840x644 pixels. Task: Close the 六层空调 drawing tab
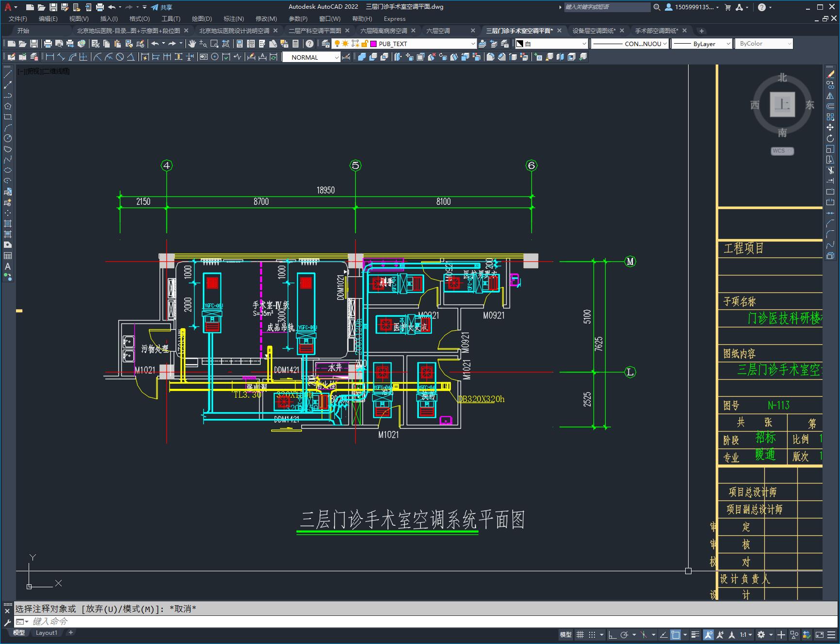coord(473,31)
